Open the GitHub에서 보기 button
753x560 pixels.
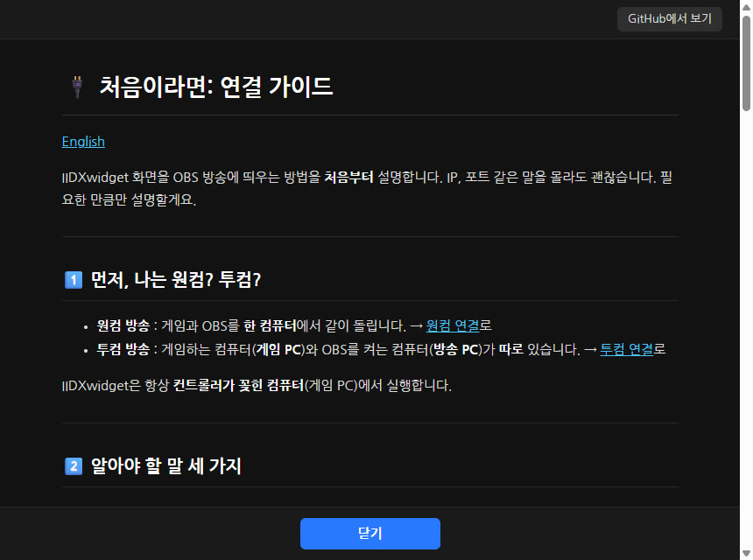pos(670,18)
